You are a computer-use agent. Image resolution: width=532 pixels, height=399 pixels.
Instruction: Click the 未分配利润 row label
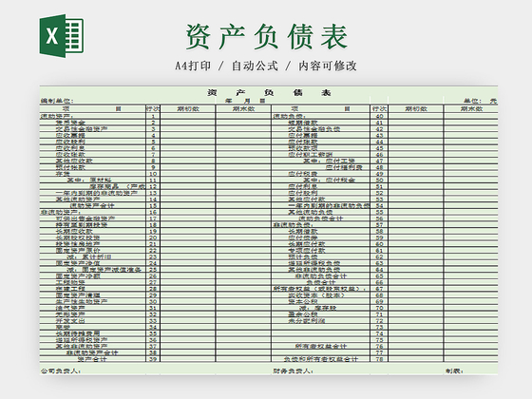click(x=307, y=321)
